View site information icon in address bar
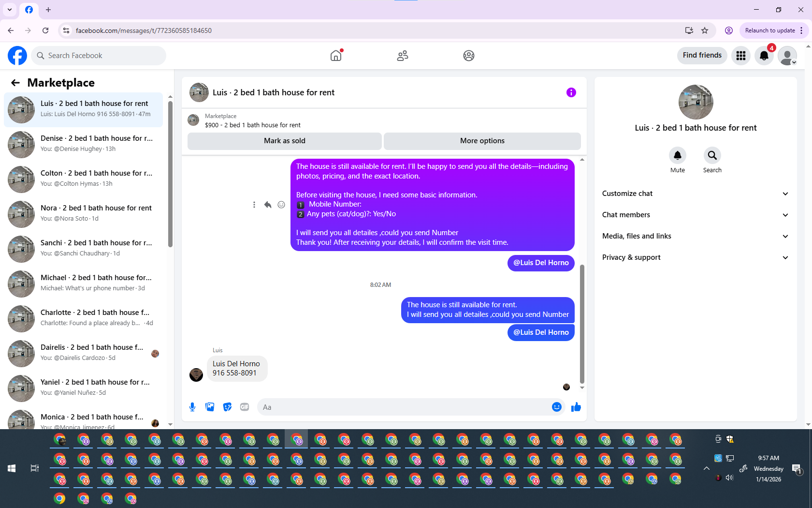This screenshot has width=812, height=508. 66,30
